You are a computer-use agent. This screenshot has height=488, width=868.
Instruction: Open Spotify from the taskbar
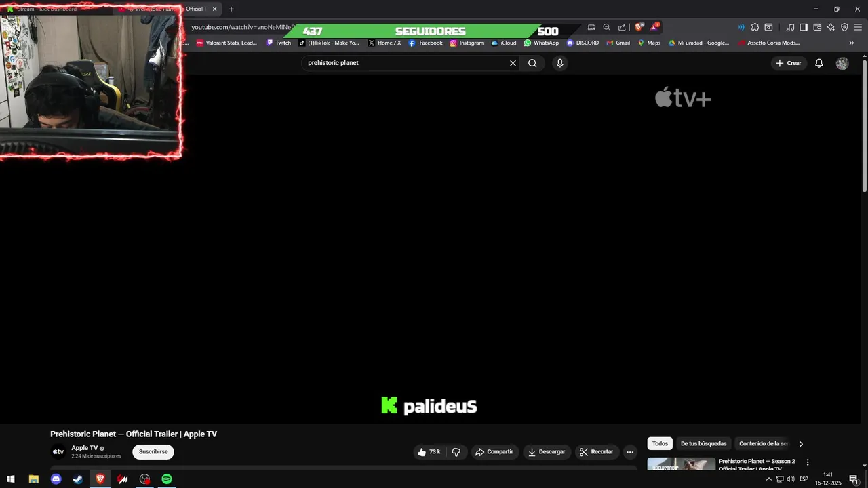tap(167, 479)
